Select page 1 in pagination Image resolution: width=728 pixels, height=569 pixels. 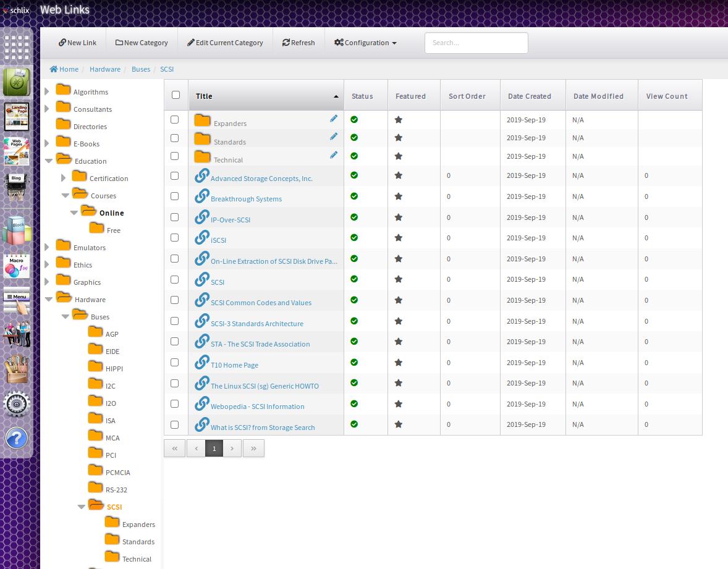click(214, 449)
